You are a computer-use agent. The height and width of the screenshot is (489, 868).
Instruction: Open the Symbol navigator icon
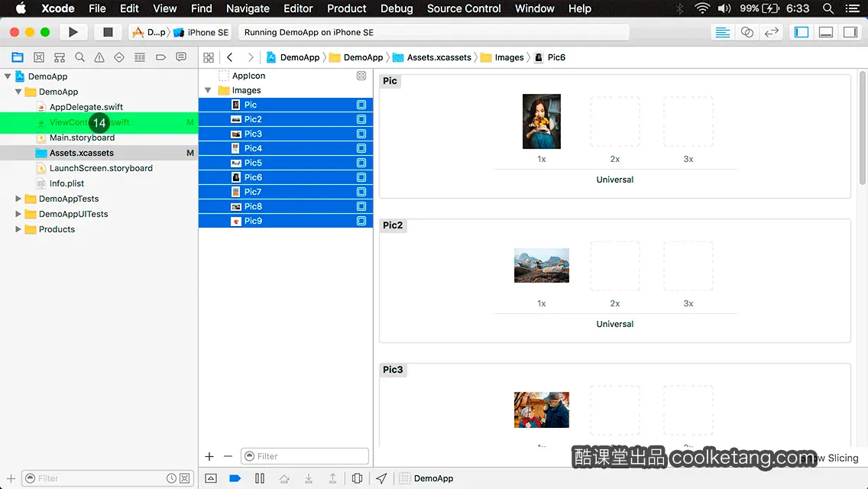pyautogui.click(x=60, y=57)
